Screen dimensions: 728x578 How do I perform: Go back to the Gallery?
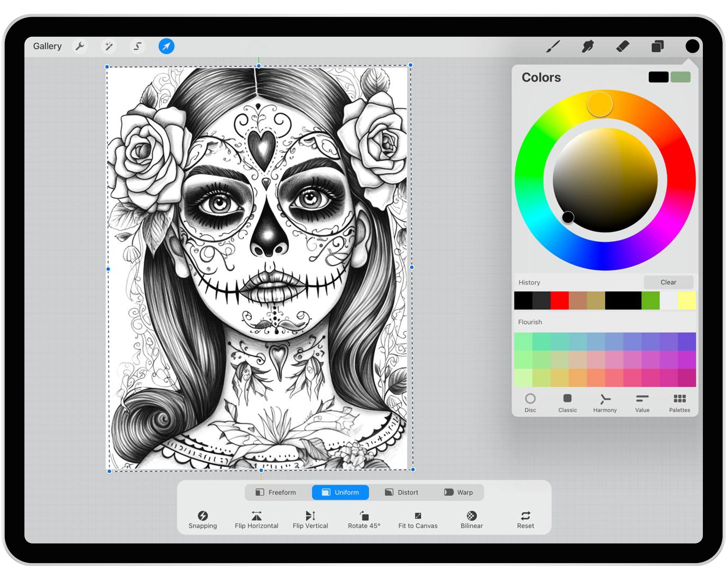pyautogui.click(x=47, y=46)
